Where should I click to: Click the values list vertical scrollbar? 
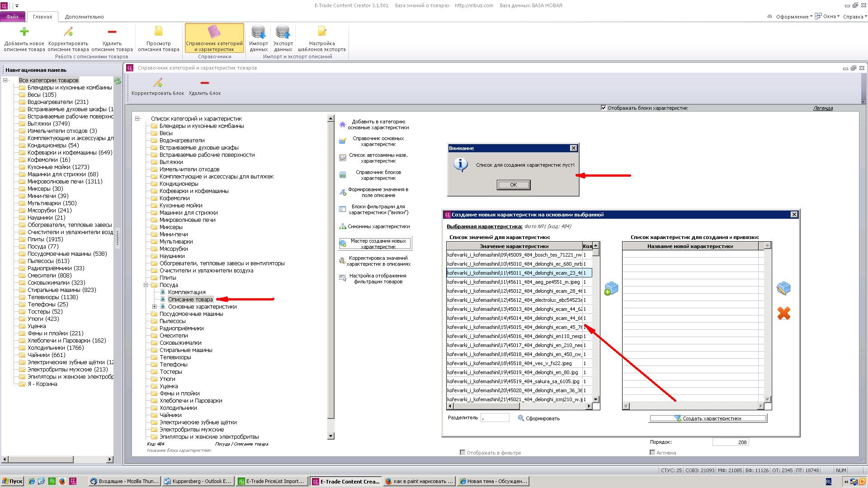[596, 322]
